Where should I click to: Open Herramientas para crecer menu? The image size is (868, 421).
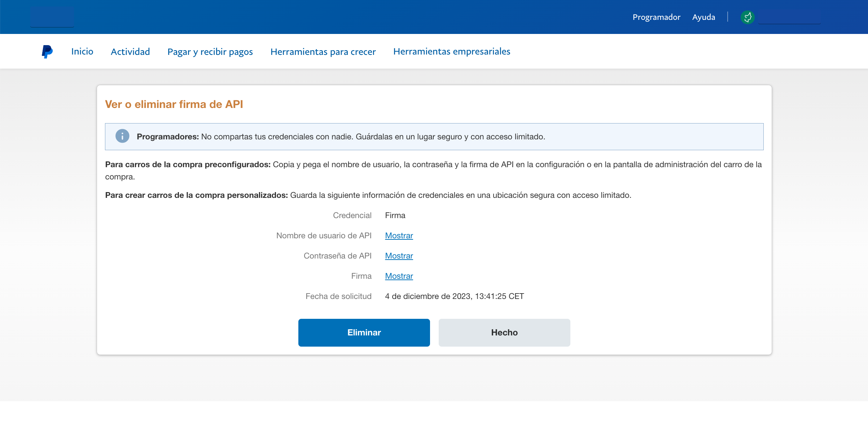(323, 52)
